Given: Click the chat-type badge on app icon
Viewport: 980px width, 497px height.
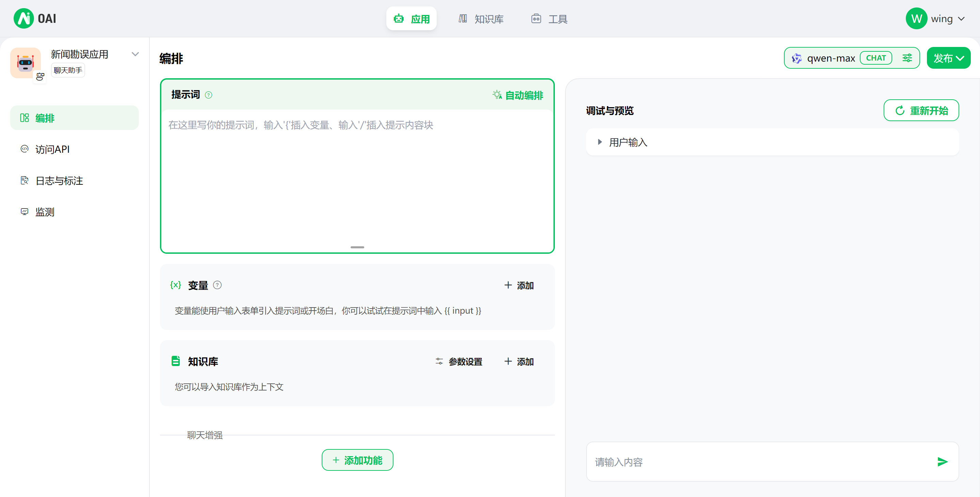Looking at the screenshot, I should (x=40, y=77).
